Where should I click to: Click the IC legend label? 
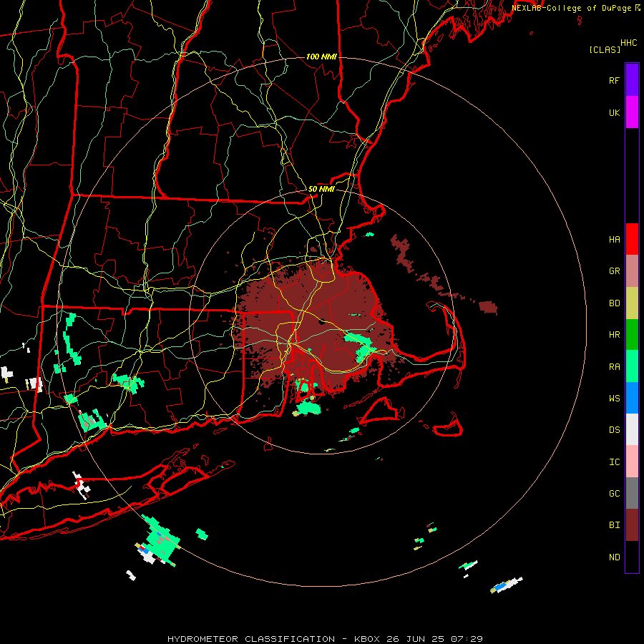tap(614, 462)
